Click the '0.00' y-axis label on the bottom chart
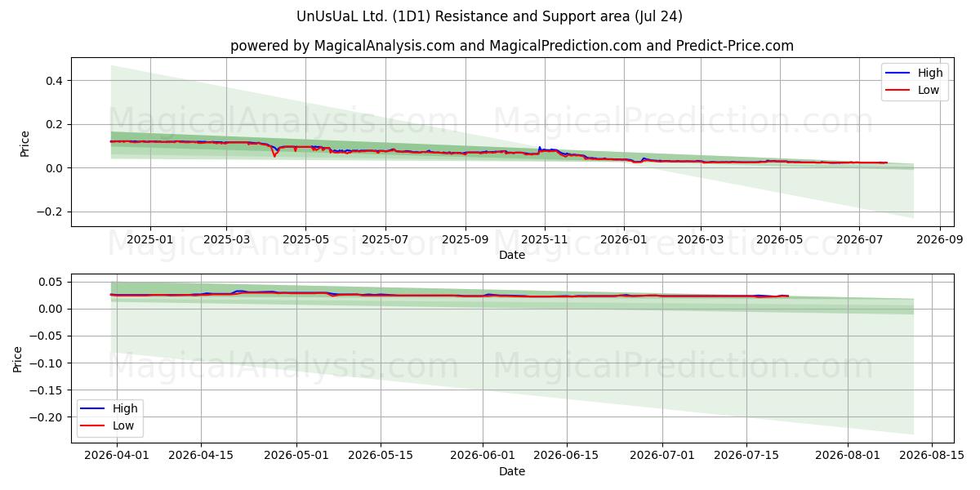The height and width of the screenshot is (490, 980). tap(52, 309)
